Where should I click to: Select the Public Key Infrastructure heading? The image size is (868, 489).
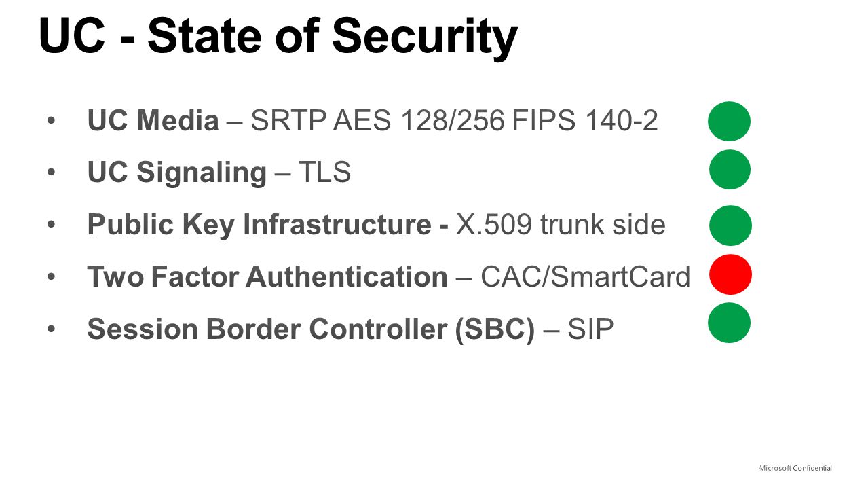click(x=261, y=225)
